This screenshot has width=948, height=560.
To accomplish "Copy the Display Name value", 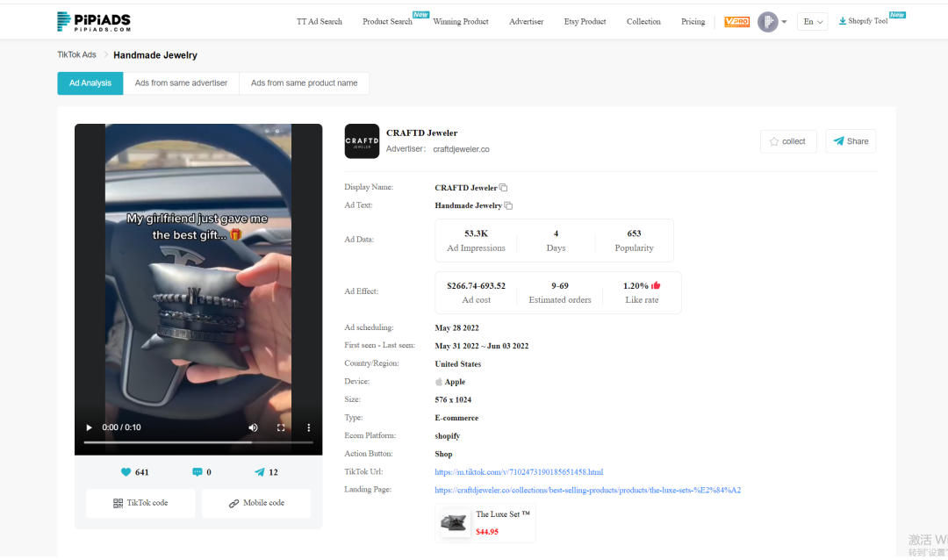I will pyautogui.click(x=503, y=188).
